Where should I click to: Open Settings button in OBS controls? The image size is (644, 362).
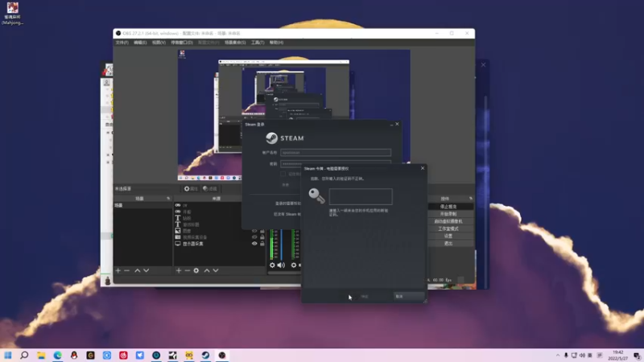[x=448, y=236]
